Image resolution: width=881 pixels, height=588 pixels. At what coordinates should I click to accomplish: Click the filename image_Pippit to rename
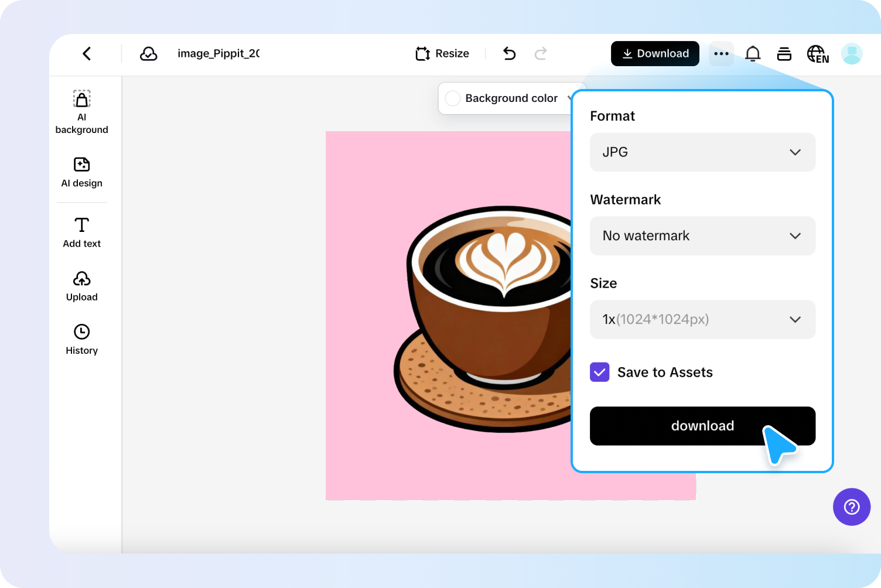coord(218,53)
